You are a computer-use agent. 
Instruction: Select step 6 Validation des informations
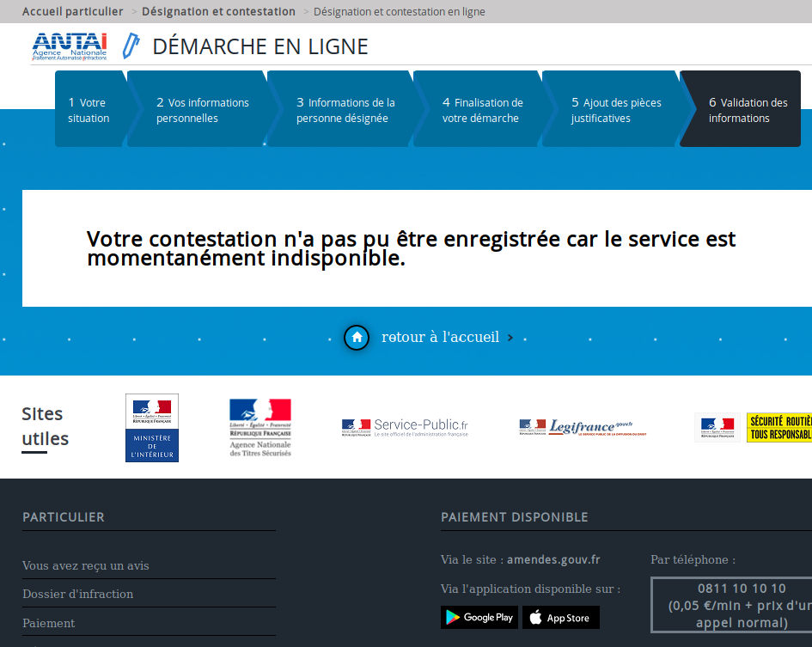click(741, 109)
